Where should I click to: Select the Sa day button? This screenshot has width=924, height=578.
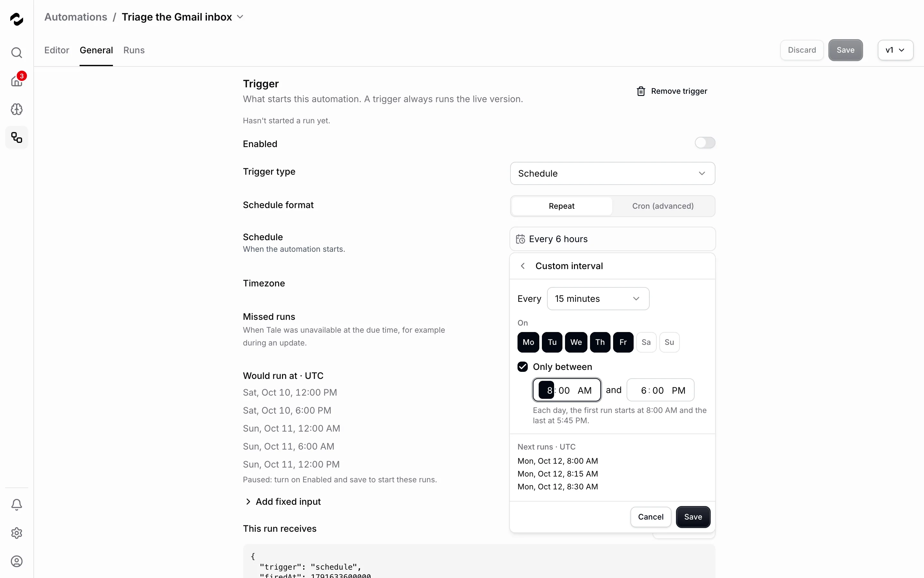(646, 342)
